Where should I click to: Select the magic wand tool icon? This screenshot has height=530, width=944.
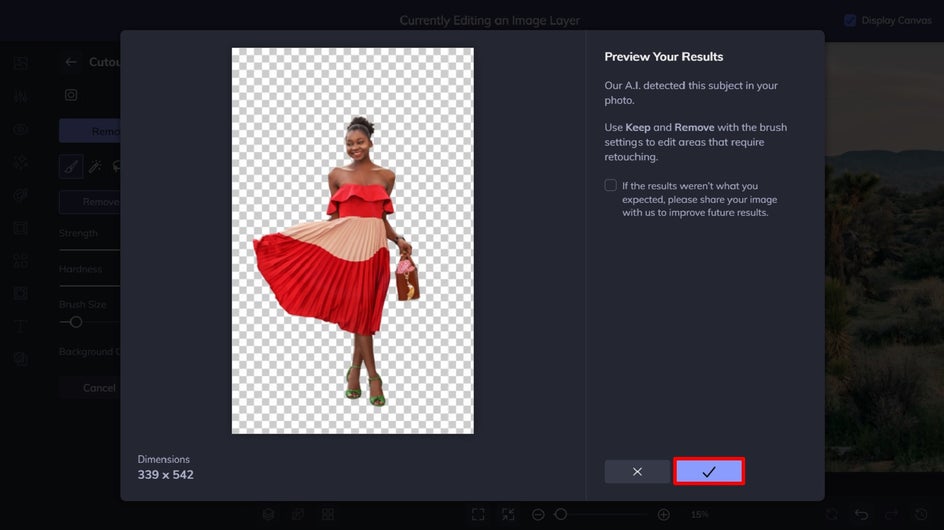point(95,166)
